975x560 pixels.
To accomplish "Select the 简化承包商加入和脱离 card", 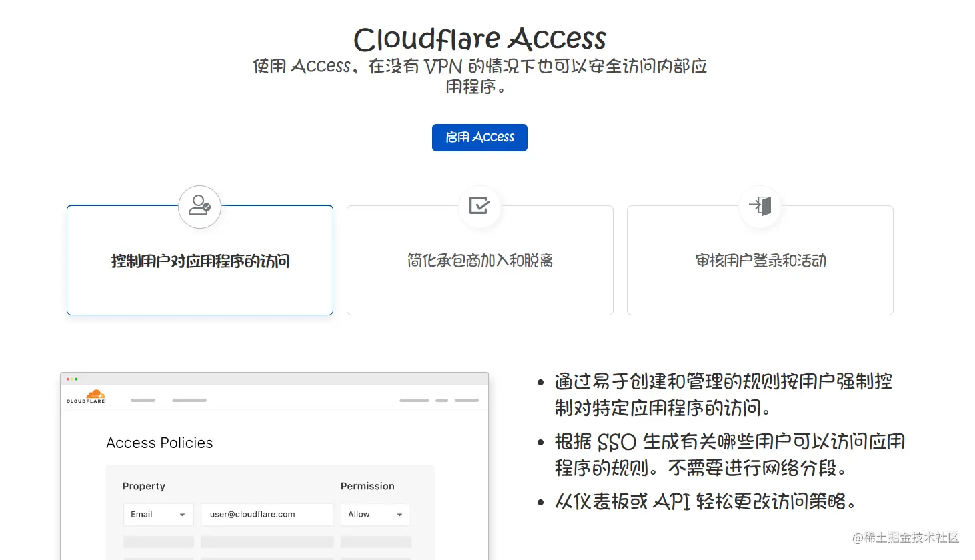I will click(x=480, y=260).
